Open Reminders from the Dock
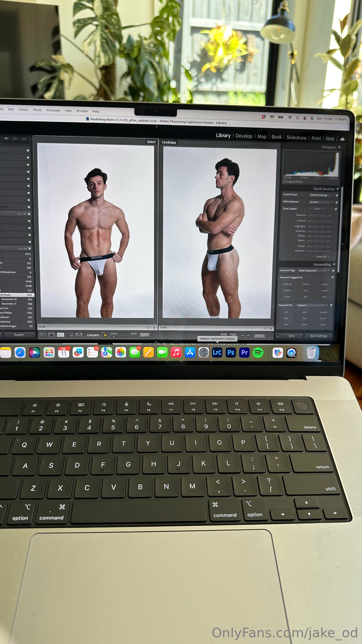 pyautogui.click(x=92, y=352)
